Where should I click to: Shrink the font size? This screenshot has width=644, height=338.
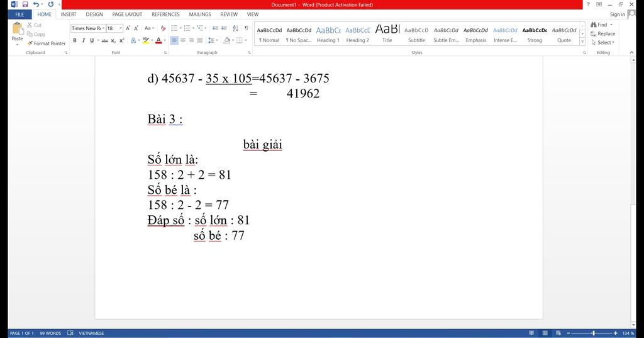[136, 28]
